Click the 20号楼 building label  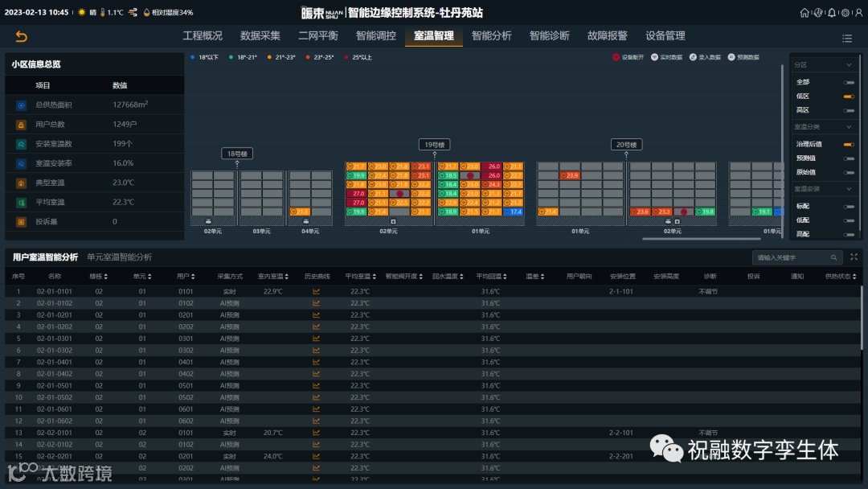tap(626, 145)
